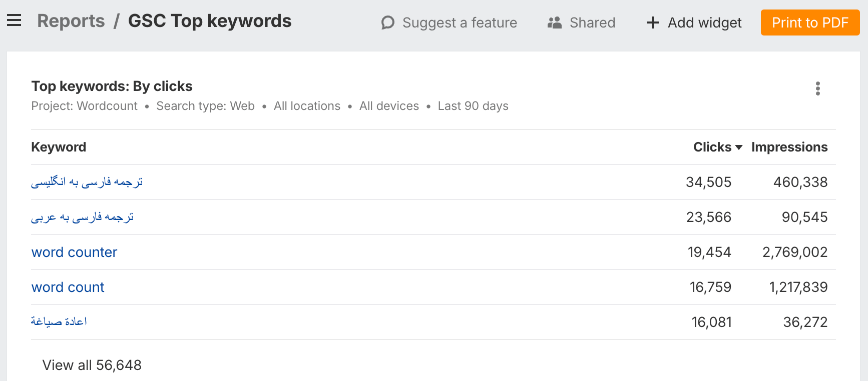Open Suggest a feature link
The width and height of the screenshot is (868, 381).
tap(460, 22)
